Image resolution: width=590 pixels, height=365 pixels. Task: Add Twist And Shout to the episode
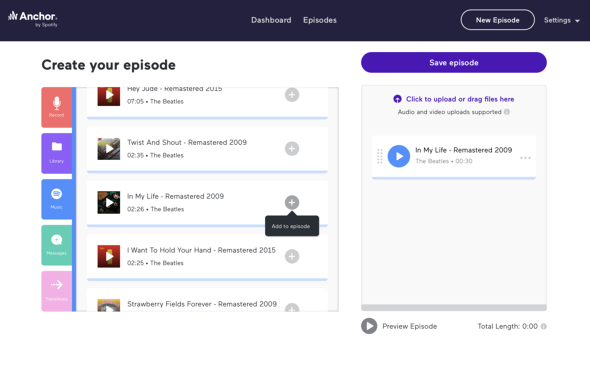tap(292, 149)
